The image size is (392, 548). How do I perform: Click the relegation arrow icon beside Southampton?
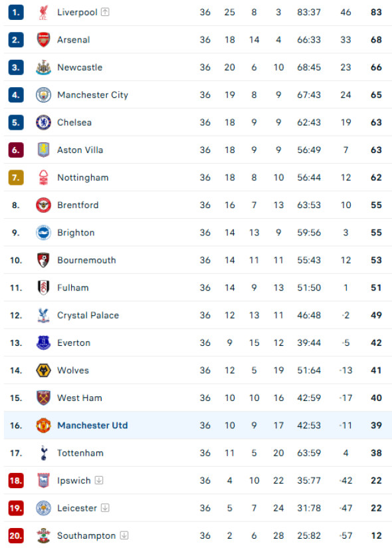pyautogui.click(x=124, y=535)
